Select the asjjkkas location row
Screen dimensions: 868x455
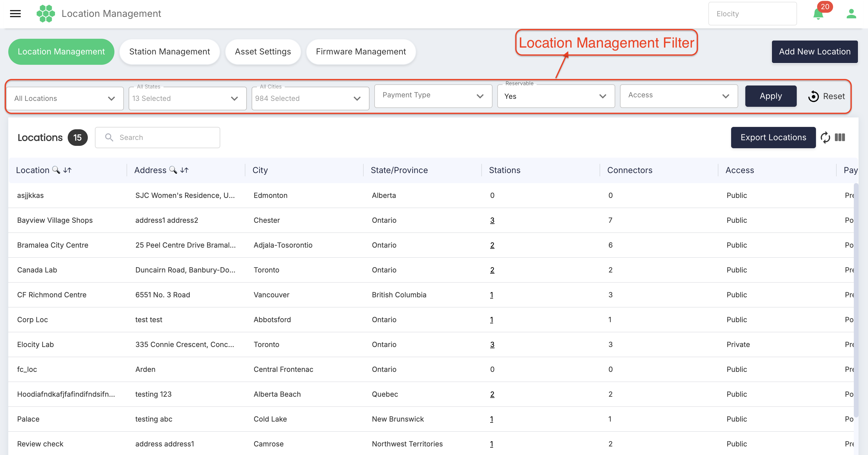(431, 196)
